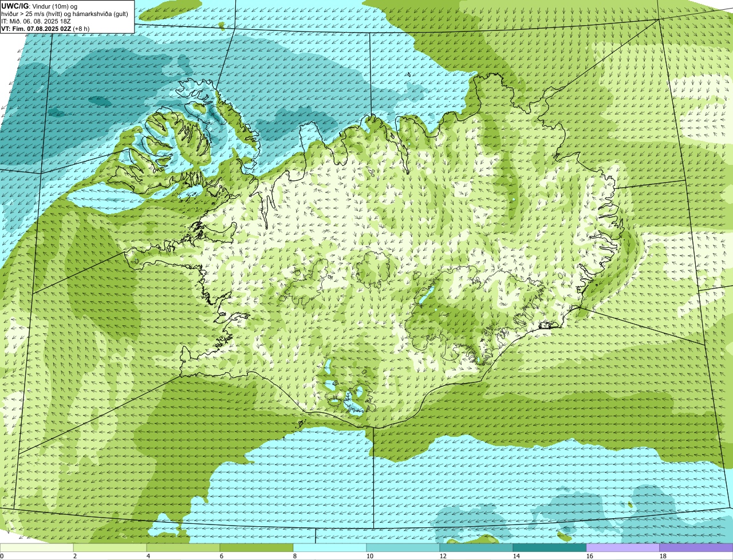Click the '12' label on the color scale
733x560 pixels.
point(443,556)
